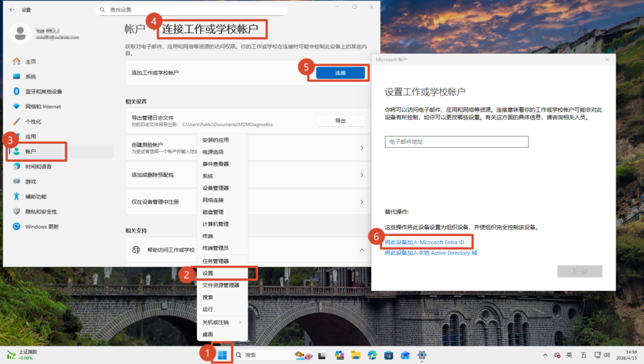Expand the 创建测验帐户 row
This screenshot has width=644, height=364.
tap(362, 148)
